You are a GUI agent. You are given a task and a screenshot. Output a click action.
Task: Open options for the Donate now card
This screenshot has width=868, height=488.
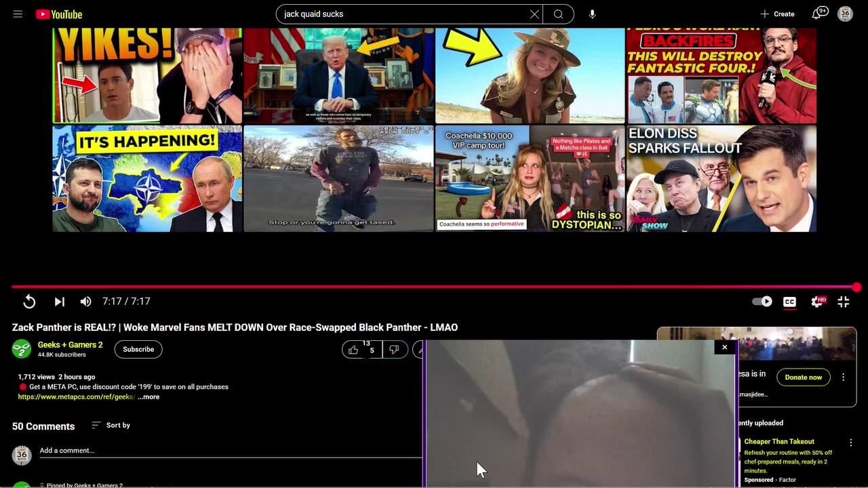coord(844,377)
